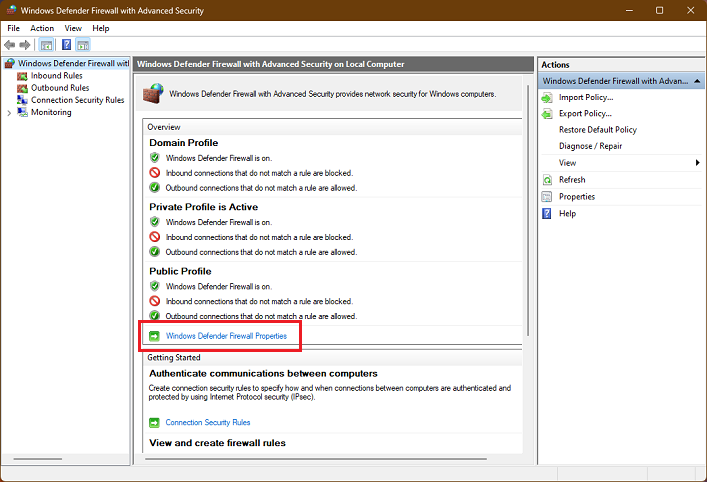Click green check icon for Public Profile outbound

pos(155,316)
